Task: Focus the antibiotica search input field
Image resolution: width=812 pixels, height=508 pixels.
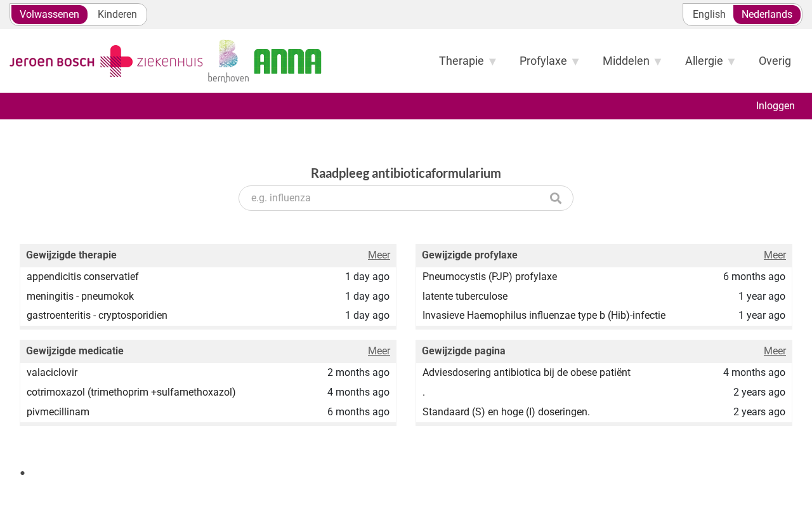Action: [x=406, y=198]
